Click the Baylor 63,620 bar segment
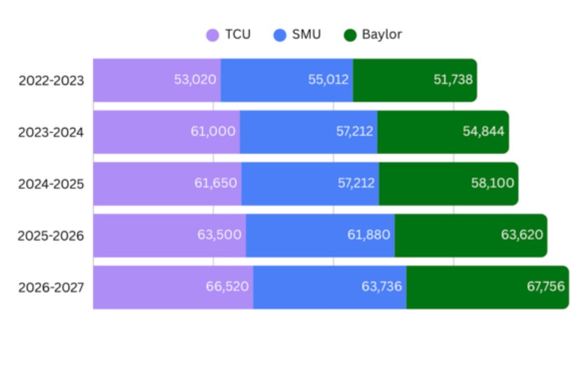 [x=471, y=235]
